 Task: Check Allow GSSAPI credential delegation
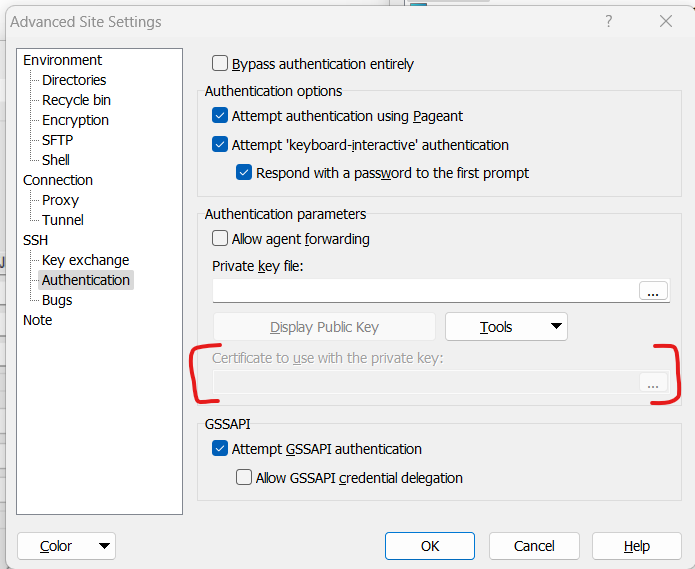pos(245,478)
